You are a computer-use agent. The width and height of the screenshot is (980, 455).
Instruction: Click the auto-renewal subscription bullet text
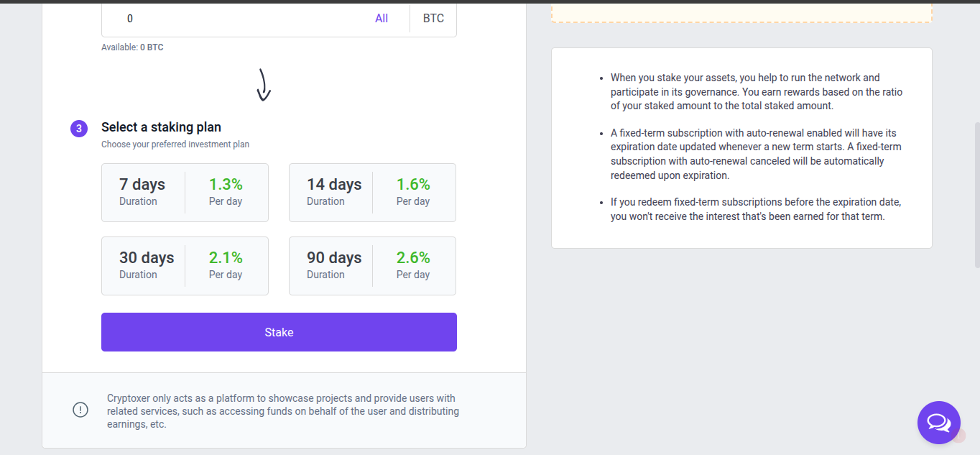[756, 154]
